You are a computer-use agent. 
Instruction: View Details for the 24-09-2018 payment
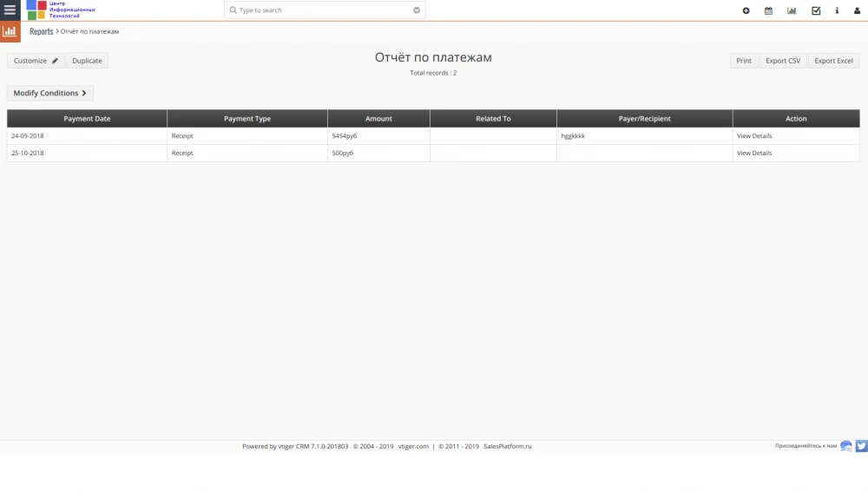(x=754, y=136)
